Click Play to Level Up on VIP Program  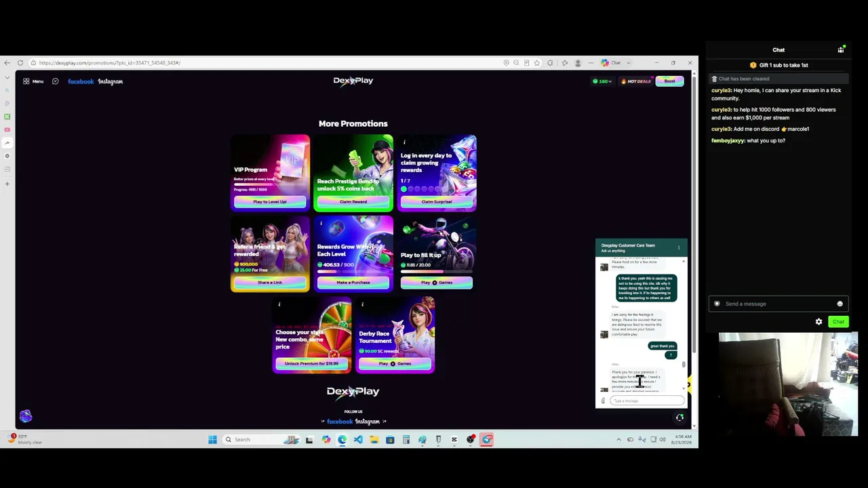click(270, 202)
